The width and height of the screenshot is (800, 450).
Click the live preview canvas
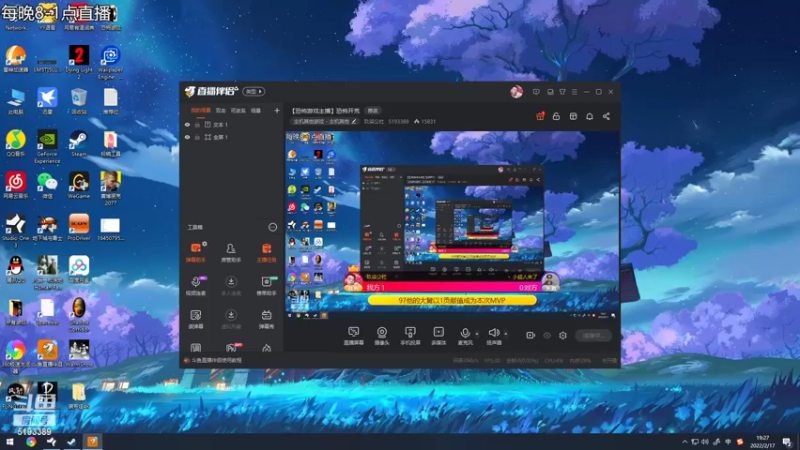coord(452,226)
